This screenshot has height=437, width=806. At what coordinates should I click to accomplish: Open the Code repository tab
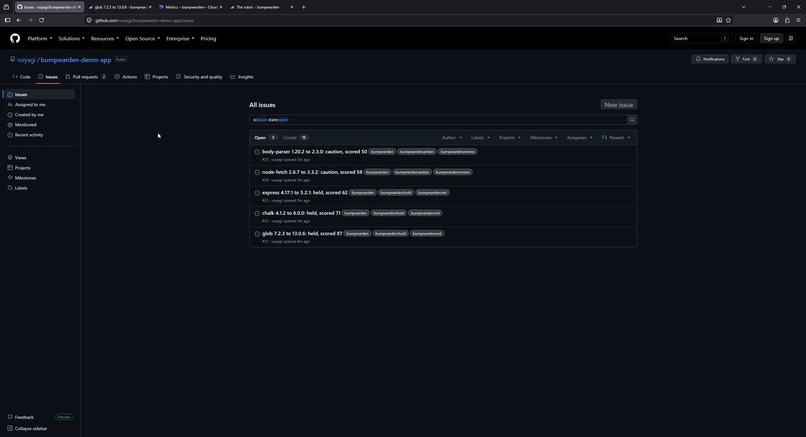tap(22, 77)
